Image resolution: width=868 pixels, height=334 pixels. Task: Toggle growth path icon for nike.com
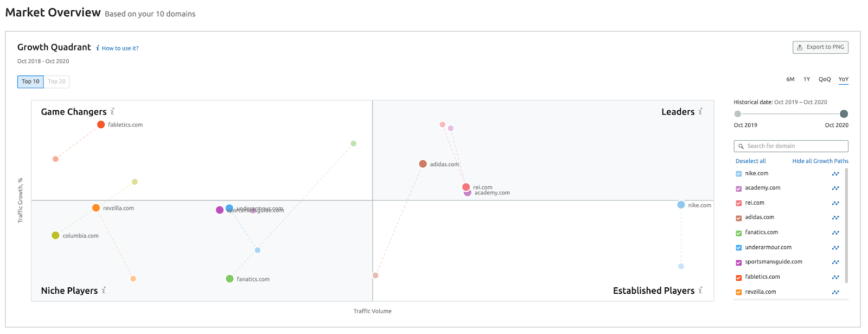tap(835, 174)
